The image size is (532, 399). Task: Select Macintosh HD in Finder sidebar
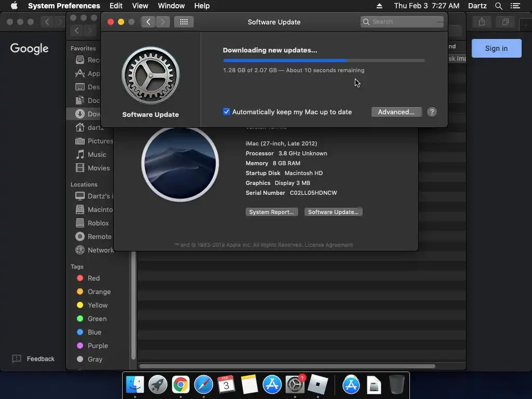[94, 209]
